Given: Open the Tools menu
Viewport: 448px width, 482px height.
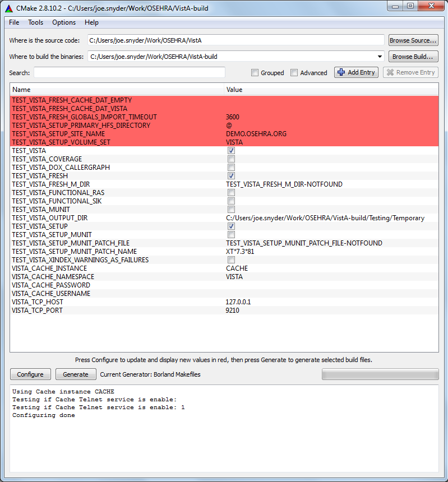Looking at the screenshot, I should pos(36,22).
